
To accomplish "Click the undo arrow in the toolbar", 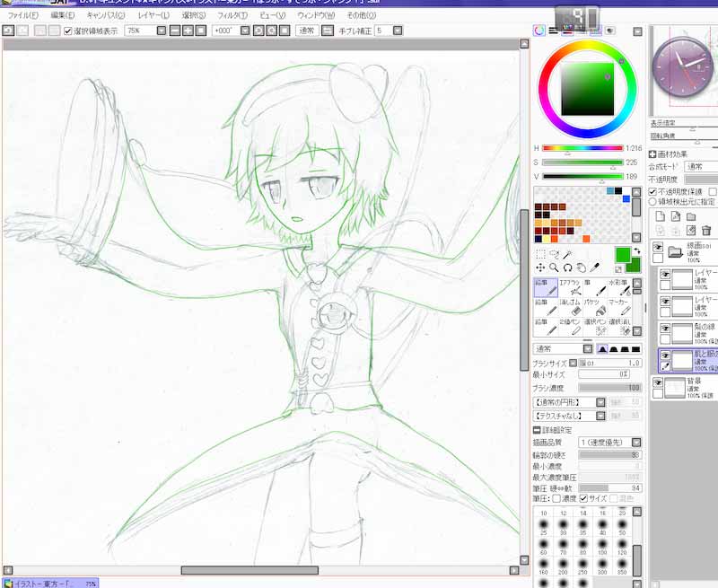I will coord(8,31).
